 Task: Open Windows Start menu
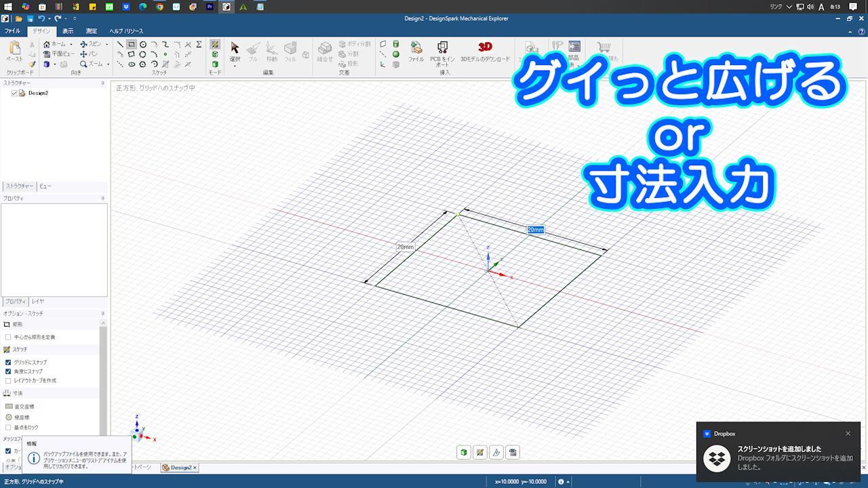8,7
